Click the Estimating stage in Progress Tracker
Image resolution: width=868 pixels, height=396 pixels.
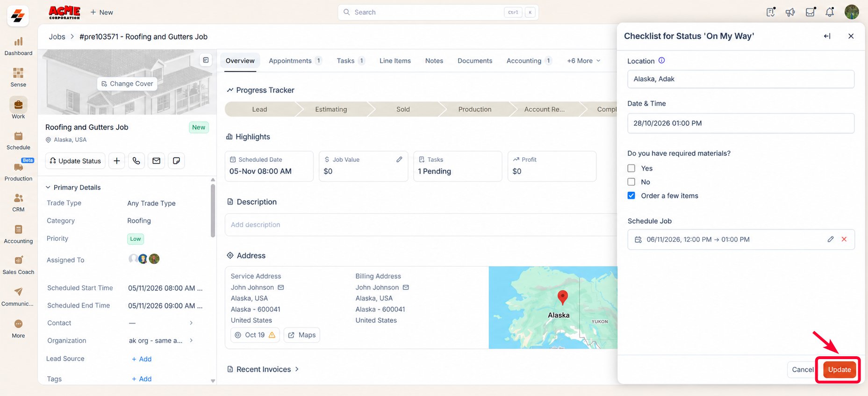(x=331, y=109)
